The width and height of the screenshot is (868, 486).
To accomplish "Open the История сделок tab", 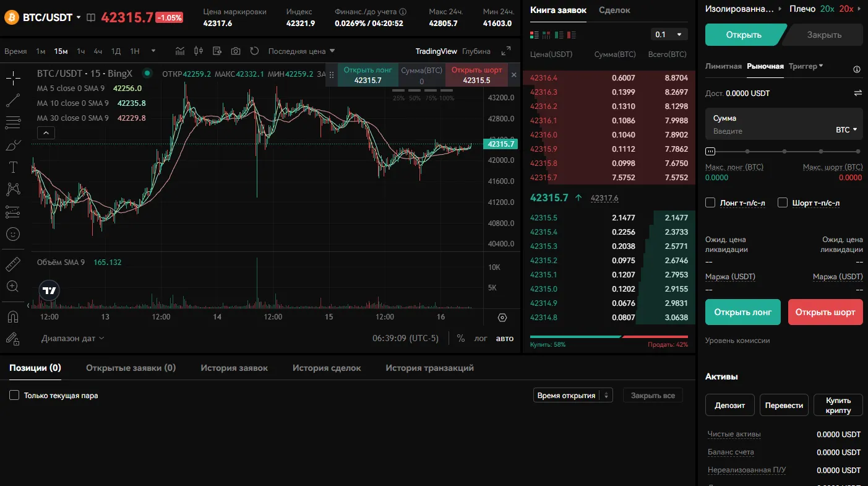I will pyautogui.click(x=327, y=368).
